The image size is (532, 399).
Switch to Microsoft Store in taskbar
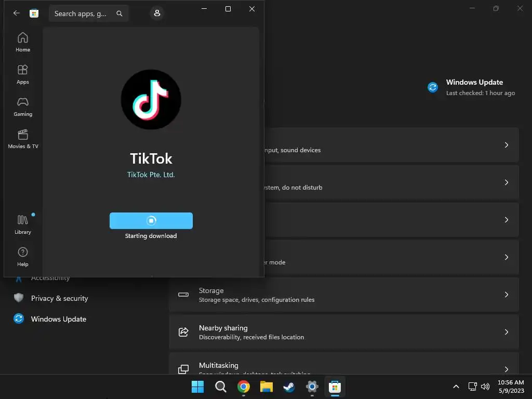pyautogui.click(x=335, y=387)
